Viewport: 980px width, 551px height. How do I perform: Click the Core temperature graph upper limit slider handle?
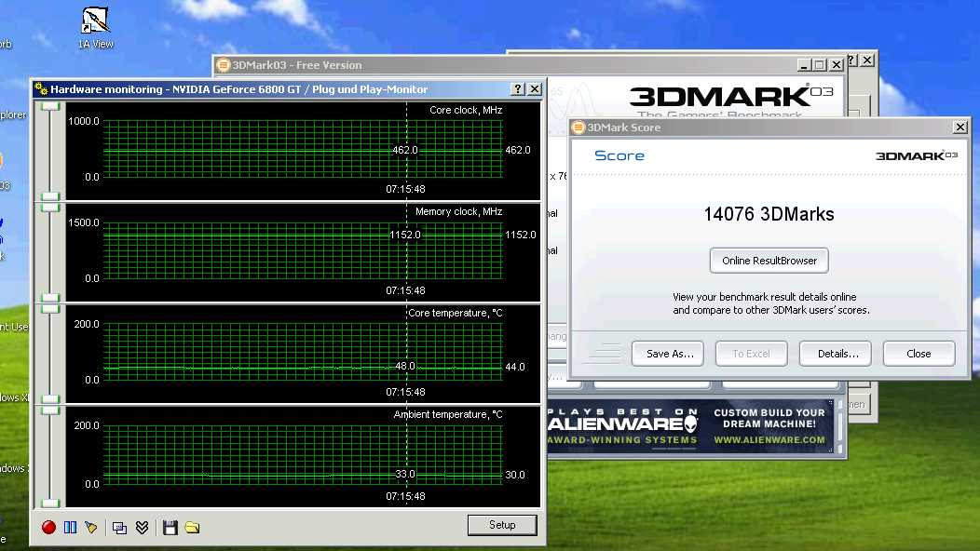[50, 309]
